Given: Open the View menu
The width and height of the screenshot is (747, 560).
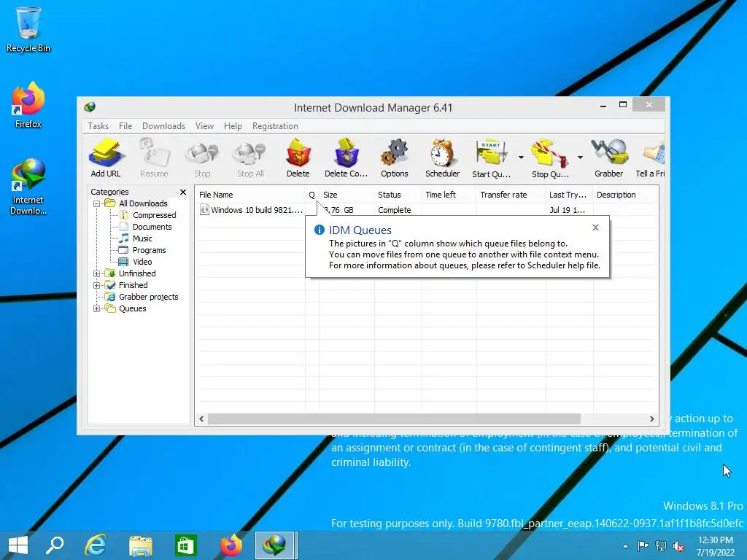Looking at the screenshot, I should pos(204,126).
